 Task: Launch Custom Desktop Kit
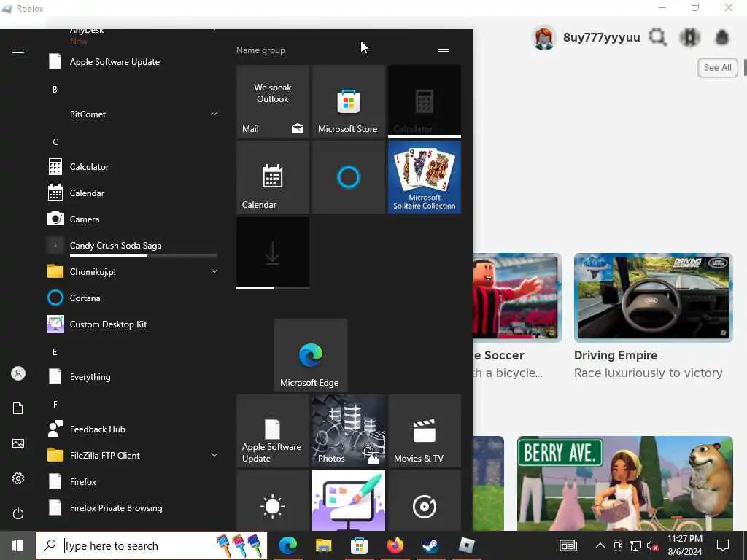[133, 324]
